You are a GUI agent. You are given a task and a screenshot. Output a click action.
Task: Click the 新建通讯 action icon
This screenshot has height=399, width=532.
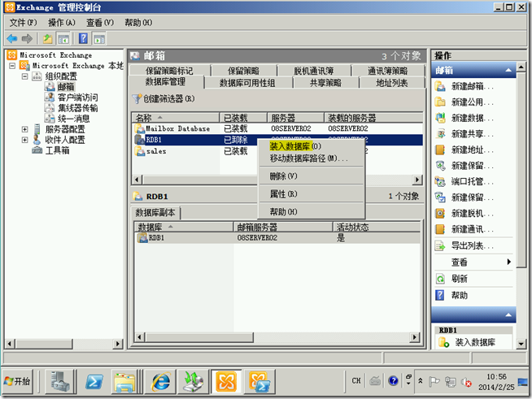click(440, 229)
